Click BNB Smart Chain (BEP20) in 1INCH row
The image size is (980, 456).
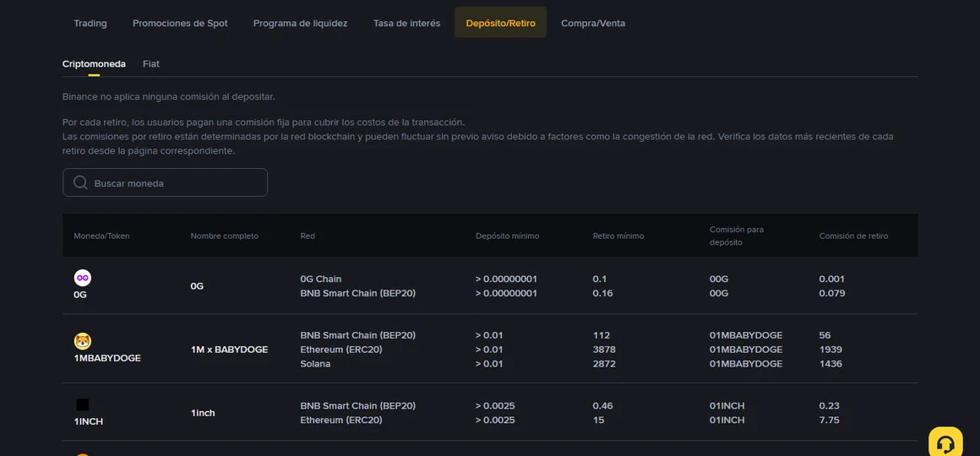click(x=358, y=405)
